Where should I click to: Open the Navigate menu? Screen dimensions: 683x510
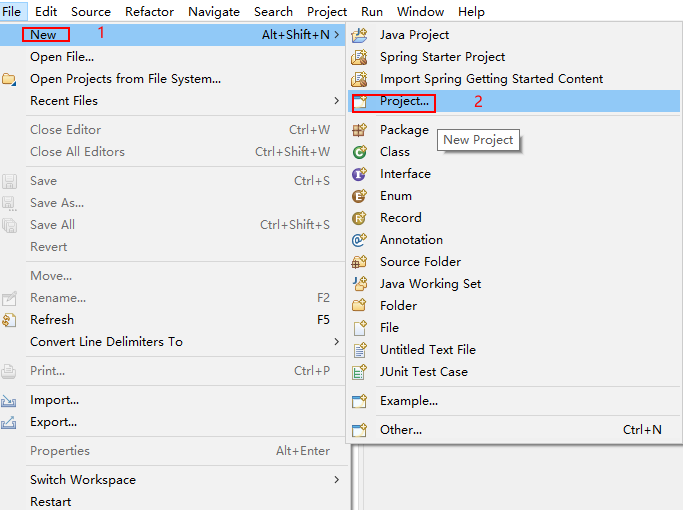pyautogui.click(x=214, y=11)
